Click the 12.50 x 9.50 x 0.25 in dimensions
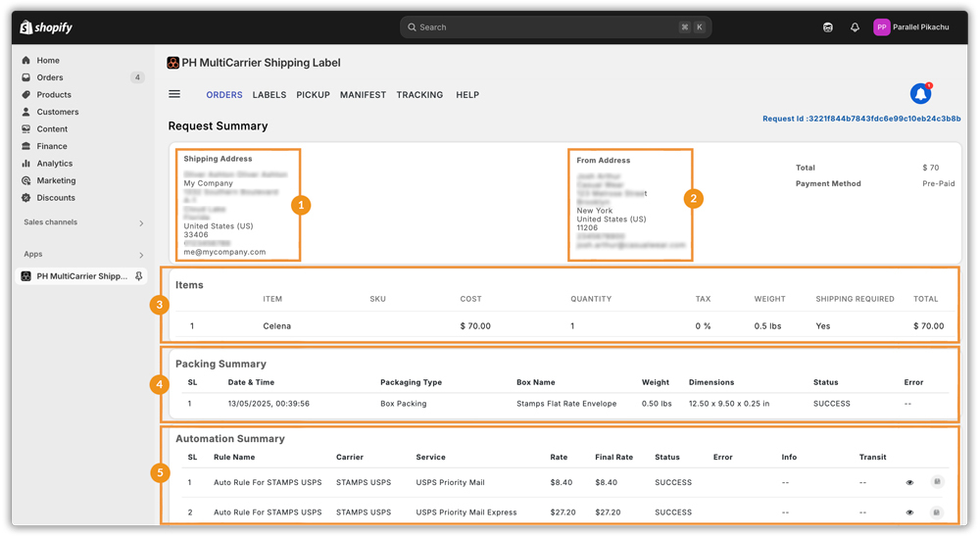The image size is (980, 538). [x=729, y=404]
